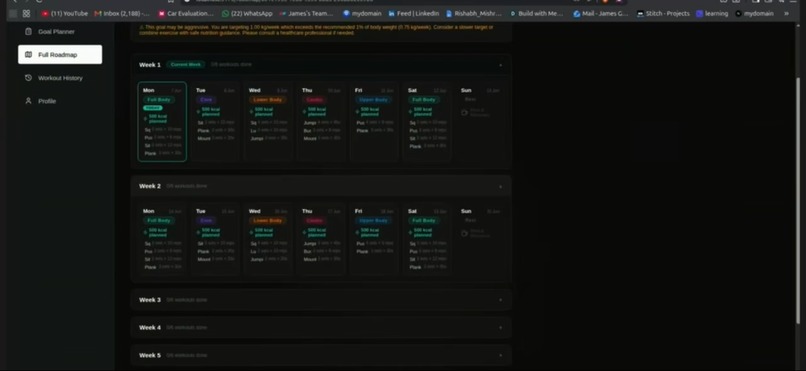Click the rest-day icon in Week 2 Sunday

tap(464, 233)
